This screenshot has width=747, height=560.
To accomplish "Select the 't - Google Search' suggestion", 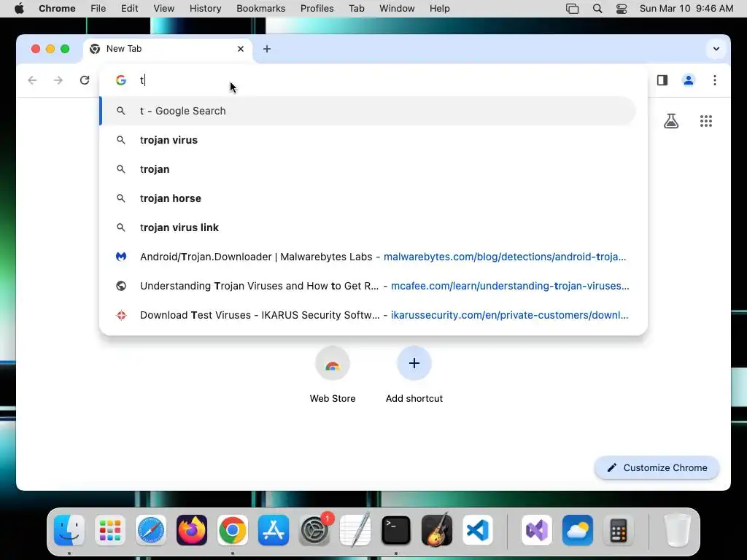I will click(368, 111).
